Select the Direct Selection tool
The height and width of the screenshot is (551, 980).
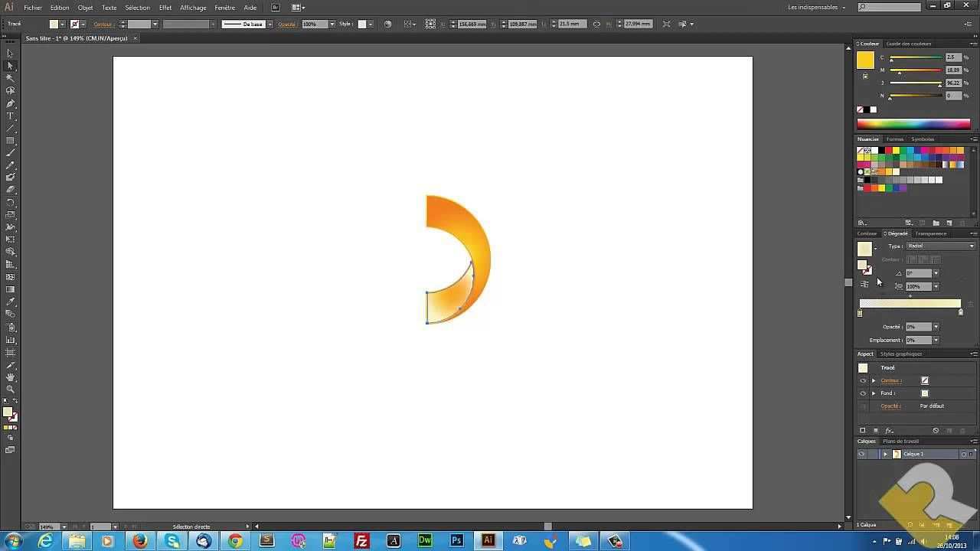point(10,66)
